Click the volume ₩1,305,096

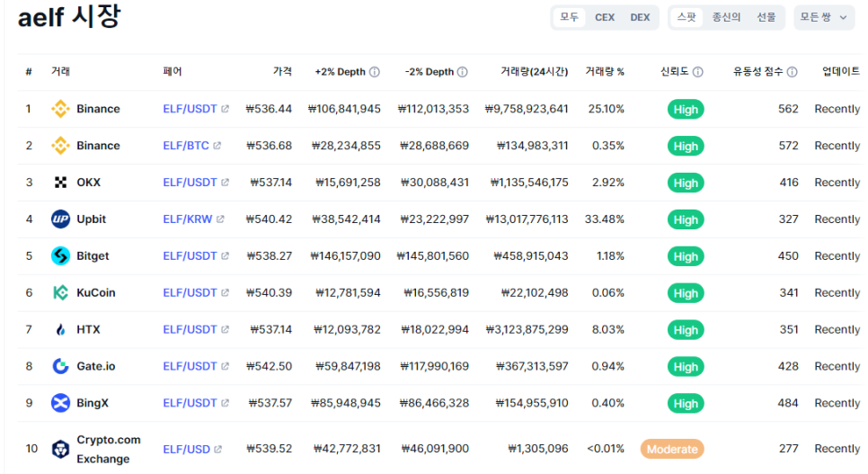pos(538,449)
